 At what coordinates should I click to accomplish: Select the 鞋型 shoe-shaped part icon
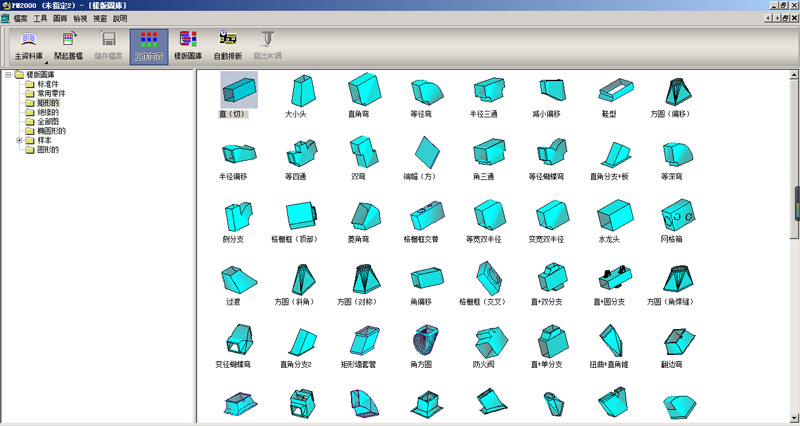(615, 90)
